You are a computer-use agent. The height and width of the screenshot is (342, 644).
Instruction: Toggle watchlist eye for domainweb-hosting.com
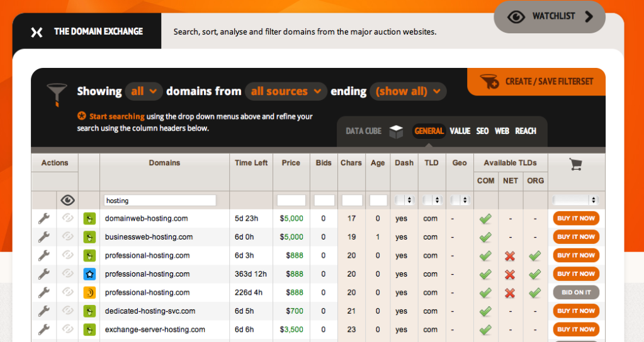67,218
